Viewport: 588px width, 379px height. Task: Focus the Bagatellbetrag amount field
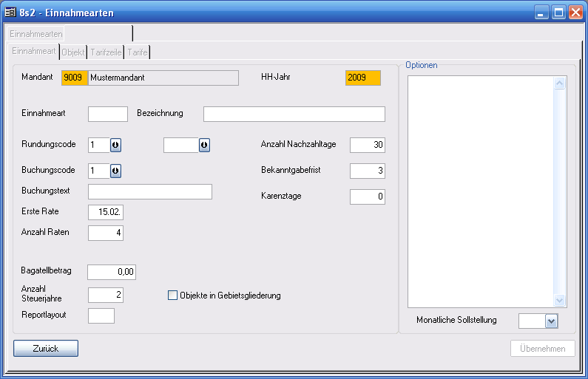pyautogui.click(x=112, y=272)
